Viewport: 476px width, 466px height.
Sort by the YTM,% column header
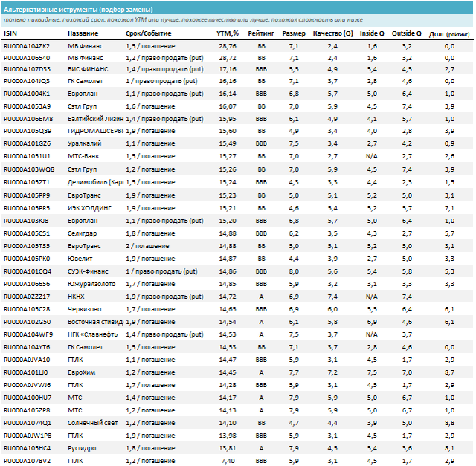pyautogui.click(x=226, y=33)
